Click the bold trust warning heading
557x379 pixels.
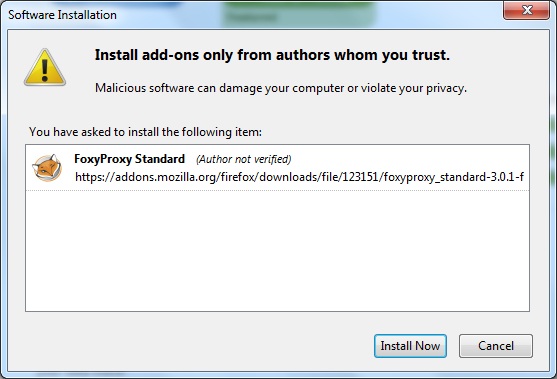click(x=272, y=55)
